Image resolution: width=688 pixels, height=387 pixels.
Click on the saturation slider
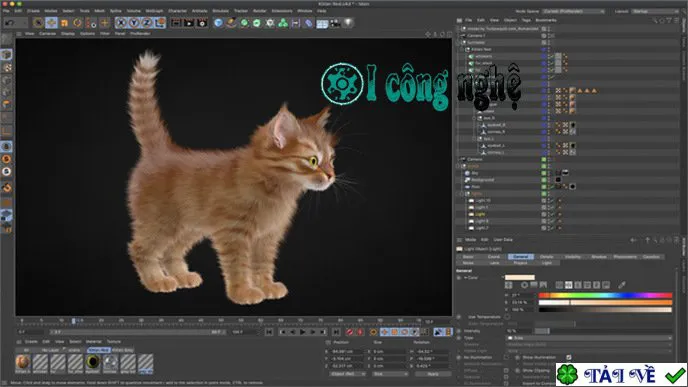tap(606, 302)
